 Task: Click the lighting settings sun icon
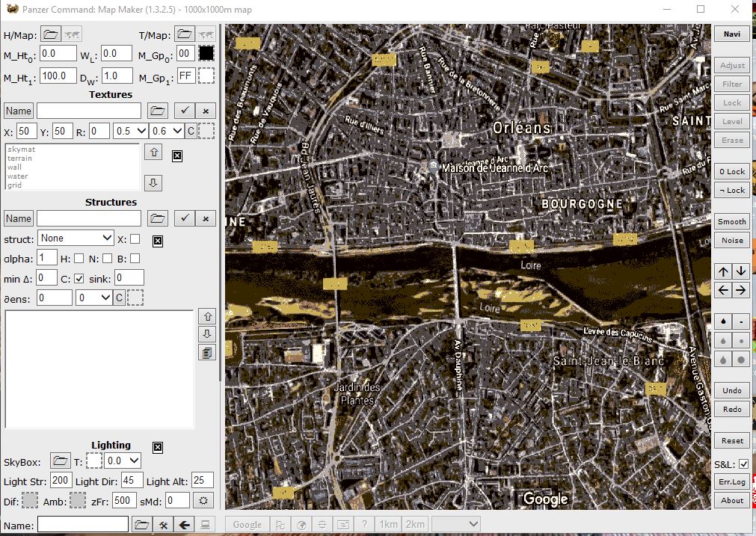pyautogui.click(x=203, y=500)
